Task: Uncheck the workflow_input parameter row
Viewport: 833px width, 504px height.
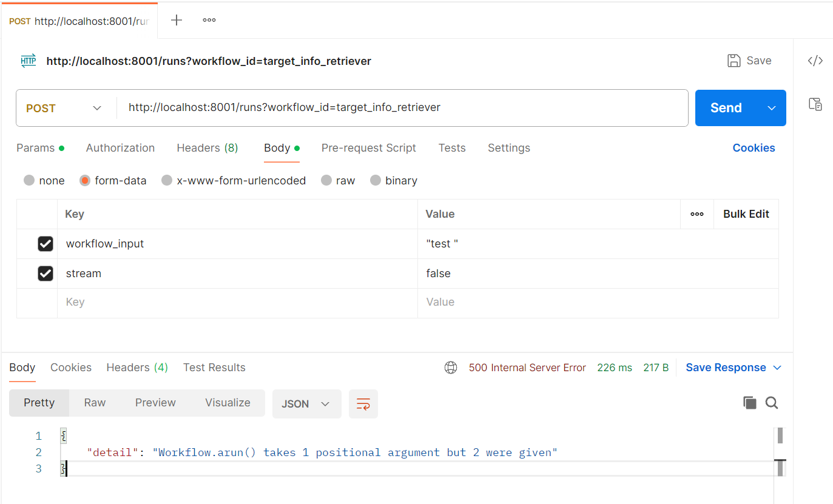Action: (x=45, y=243)
